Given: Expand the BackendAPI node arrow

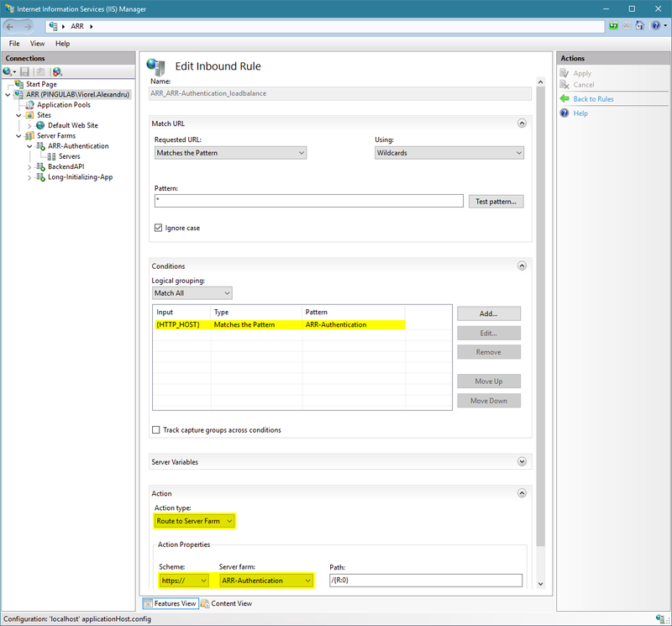Looking at the screenshot, I should 29,166.
